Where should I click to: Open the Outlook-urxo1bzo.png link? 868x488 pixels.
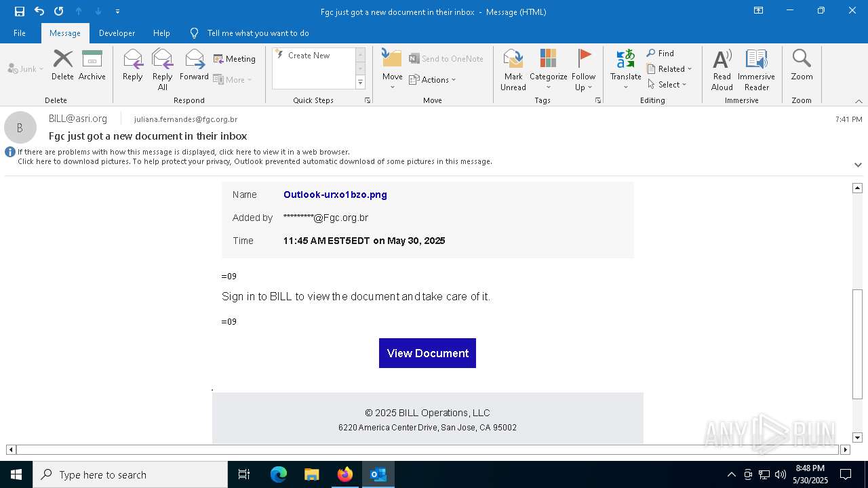(x=335, y=195)
